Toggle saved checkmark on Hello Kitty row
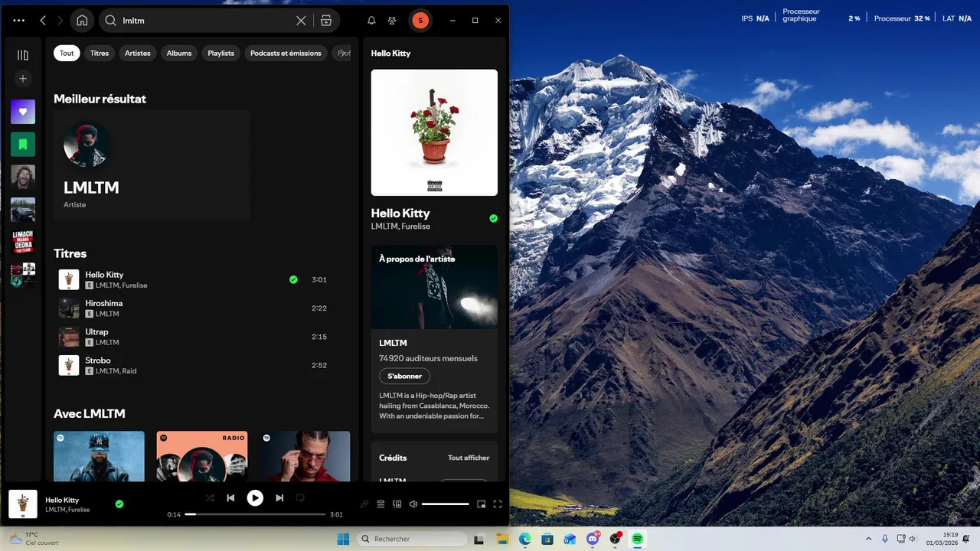This screenshot has height=551, width=980. click(293, 279)
